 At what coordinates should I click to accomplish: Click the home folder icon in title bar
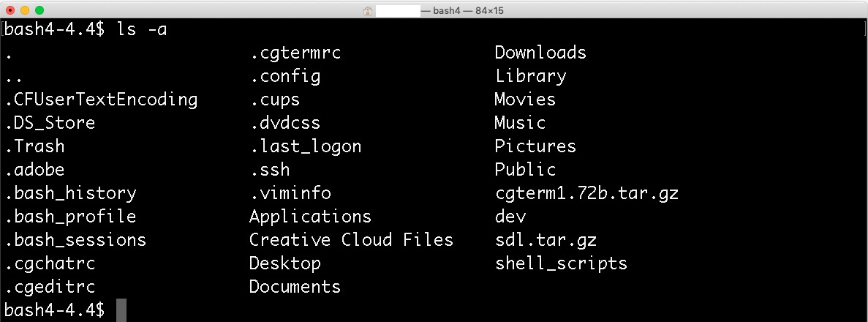(x=368, y=10)
